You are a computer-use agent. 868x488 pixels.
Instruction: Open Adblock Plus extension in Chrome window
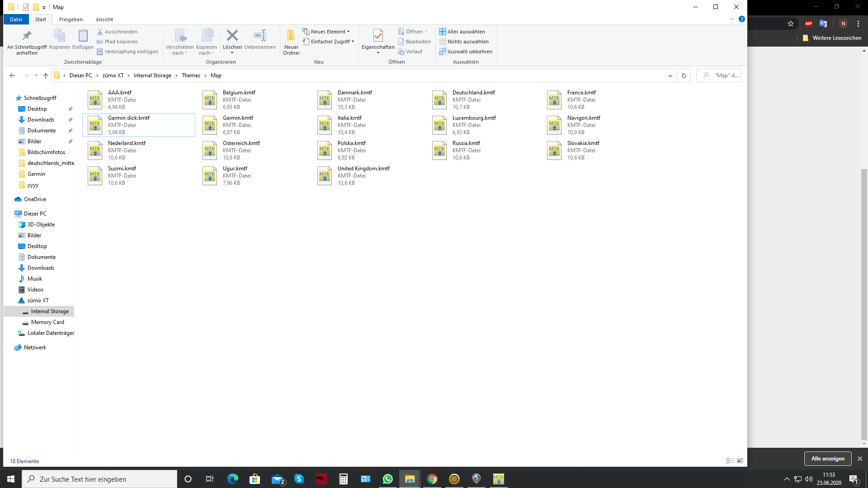pos(809,23)
